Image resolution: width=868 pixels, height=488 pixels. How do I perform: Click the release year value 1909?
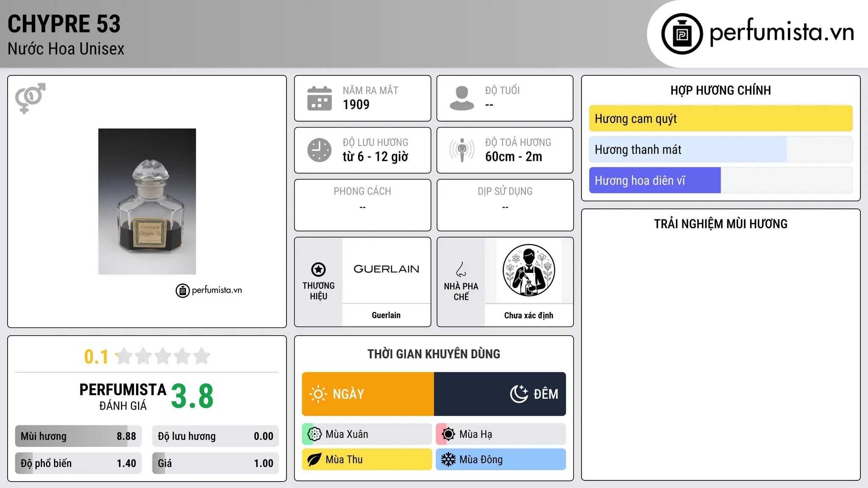click(x=356, y=105)
